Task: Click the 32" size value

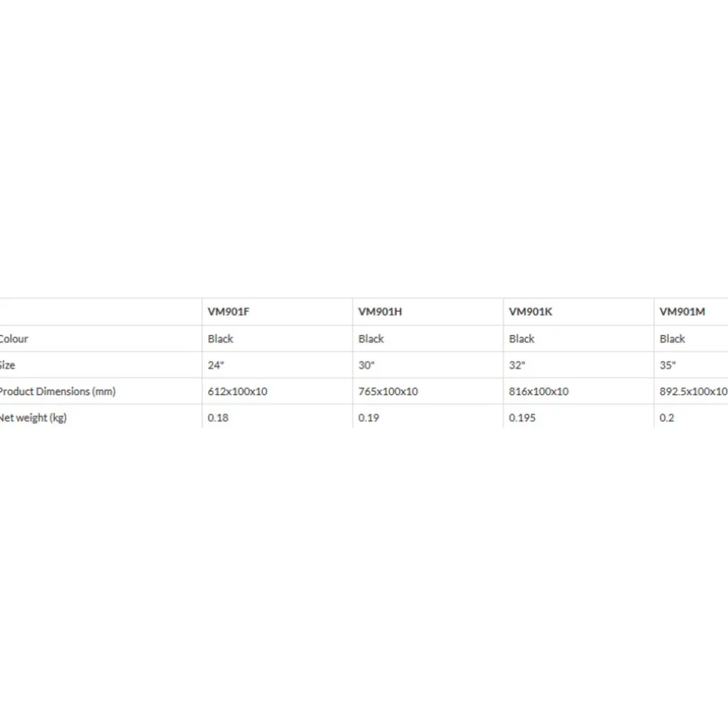Action: tap(517, 365)
